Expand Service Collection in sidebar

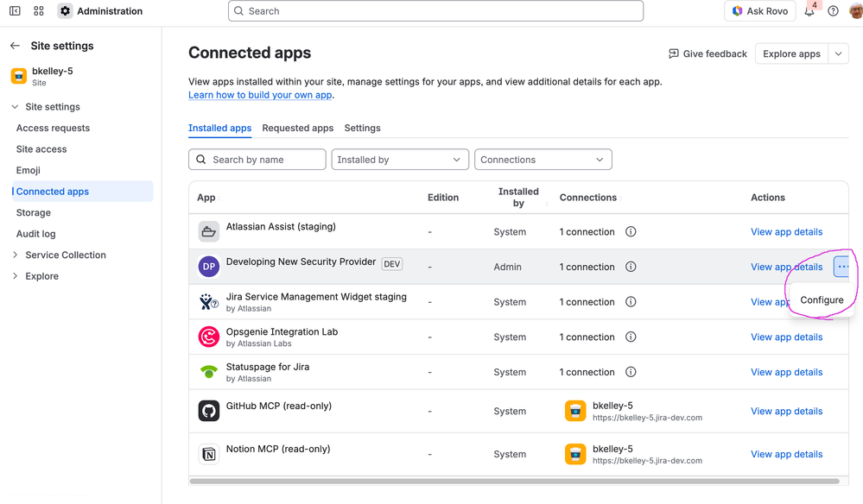click(x=15, y=255)
